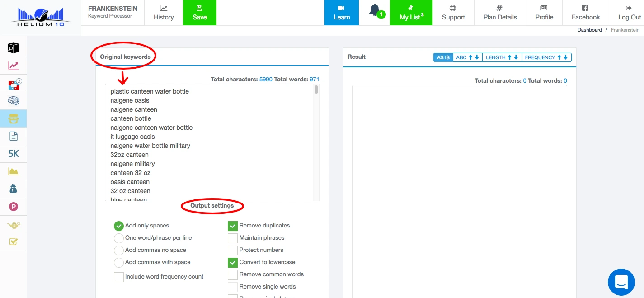Click the total characters value 5990
Viewport: 644px width, 298px height.
point(266,80)
